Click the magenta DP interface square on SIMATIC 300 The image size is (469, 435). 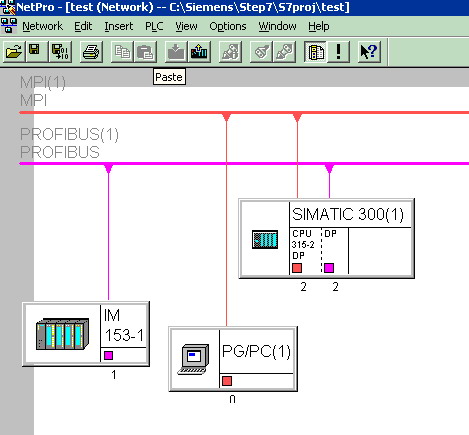tap(329, 268)
